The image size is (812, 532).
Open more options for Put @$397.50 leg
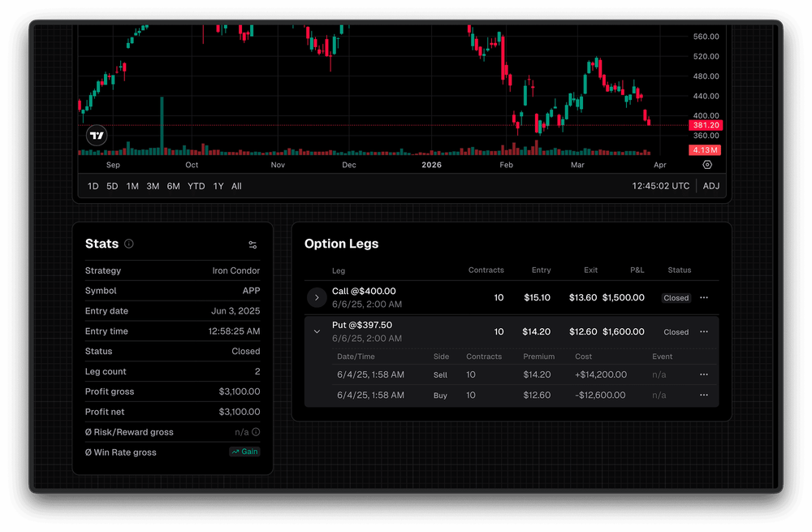tap(704, 331)
